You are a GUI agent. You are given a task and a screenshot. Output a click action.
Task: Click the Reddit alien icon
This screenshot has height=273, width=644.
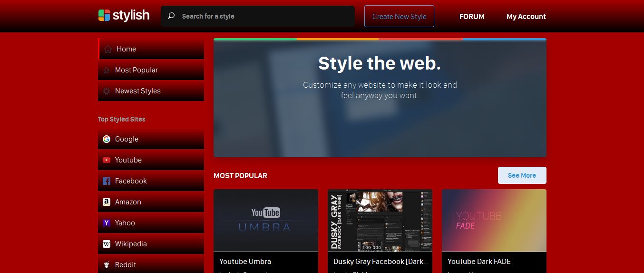tap(107, 265)
